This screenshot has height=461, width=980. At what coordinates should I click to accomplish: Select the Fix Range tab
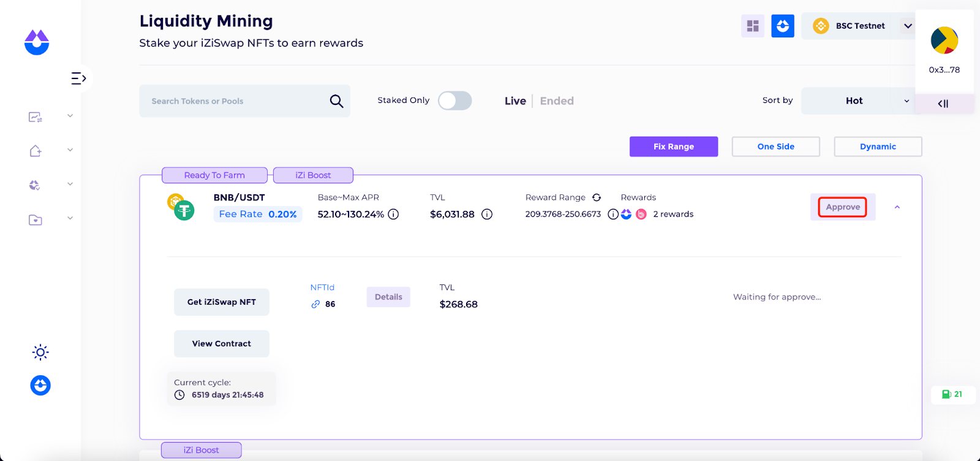(674, 147)
